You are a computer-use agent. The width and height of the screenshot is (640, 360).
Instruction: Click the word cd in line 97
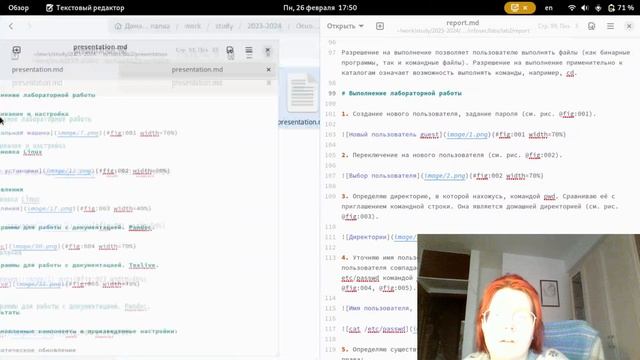(x=570, y=73)
